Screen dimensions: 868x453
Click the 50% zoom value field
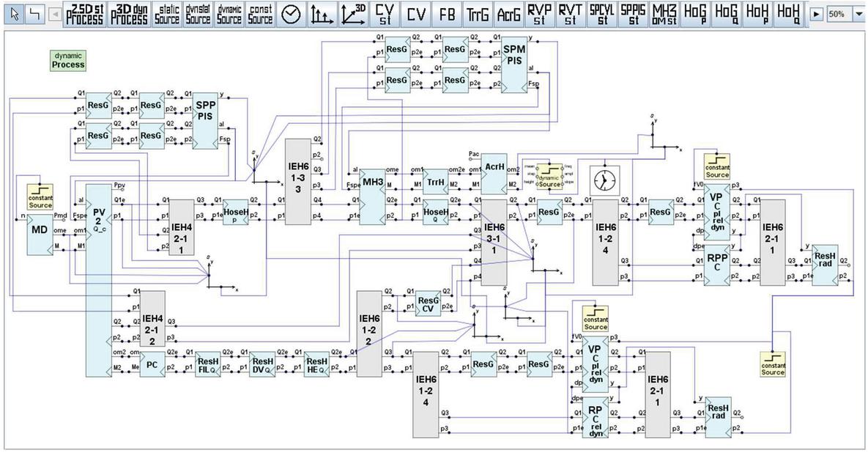click(x=838, y=15)
